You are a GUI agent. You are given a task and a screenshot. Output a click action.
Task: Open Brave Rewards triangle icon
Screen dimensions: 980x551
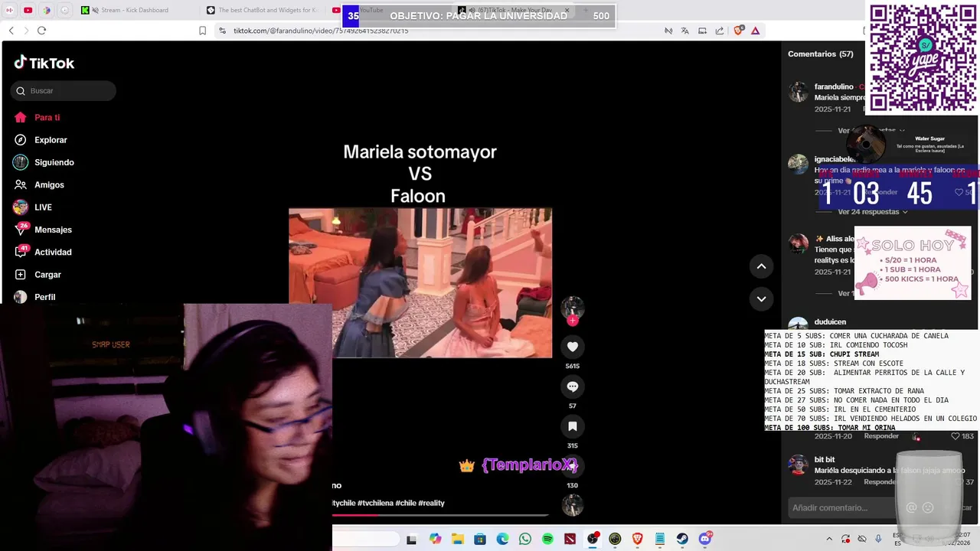coord(755,31)
